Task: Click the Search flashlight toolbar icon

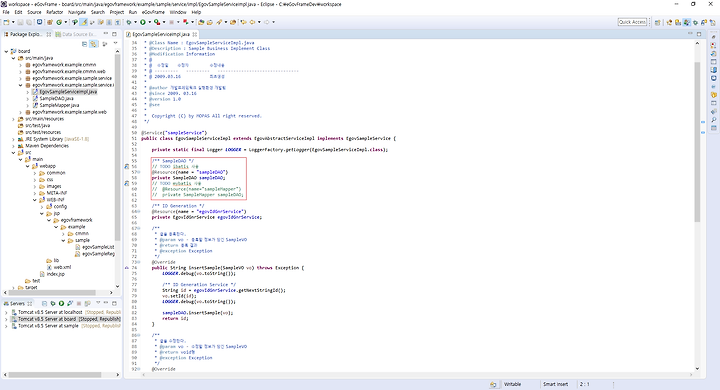Action: 219,22
